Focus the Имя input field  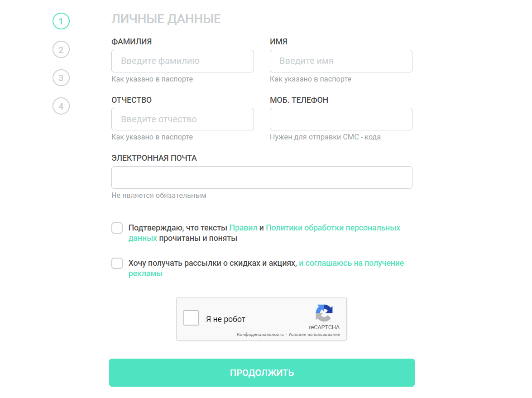tap(341, 61)
